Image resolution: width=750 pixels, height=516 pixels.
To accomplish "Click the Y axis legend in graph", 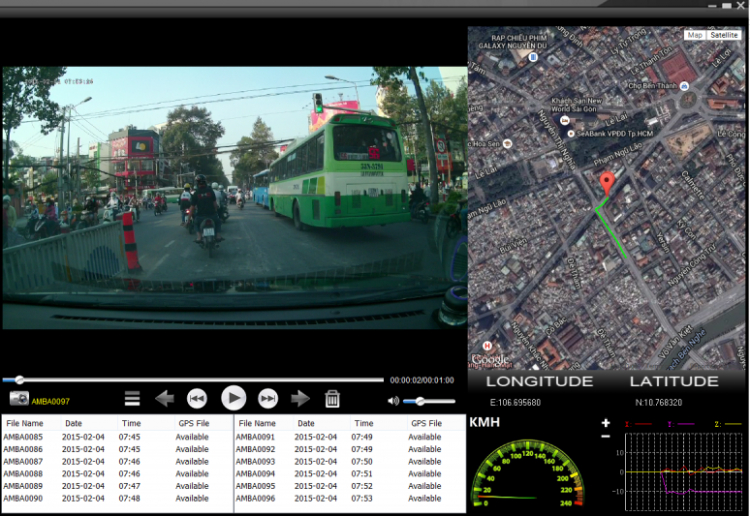I will click(x=681, y=424).
